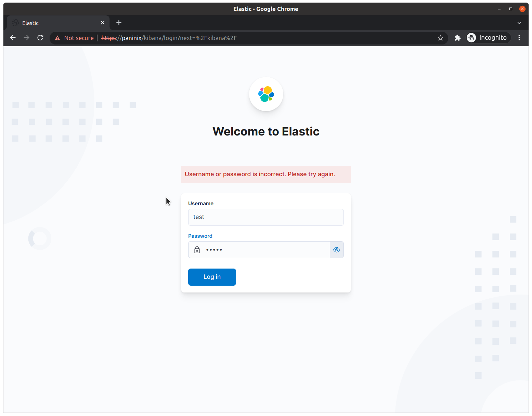Submit credentials with the Log in button

coord(212,277)
